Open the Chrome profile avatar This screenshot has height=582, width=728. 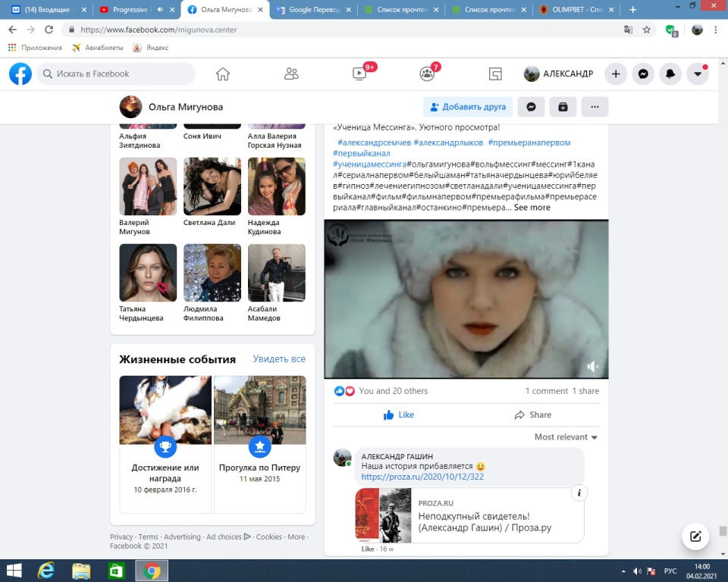[x=697, y=30]
